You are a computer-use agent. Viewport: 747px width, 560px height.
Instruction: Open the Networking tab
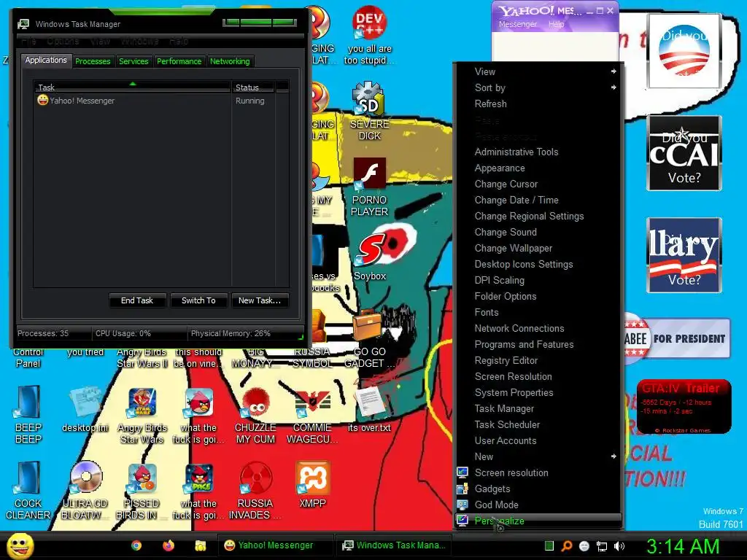(230, 61)
